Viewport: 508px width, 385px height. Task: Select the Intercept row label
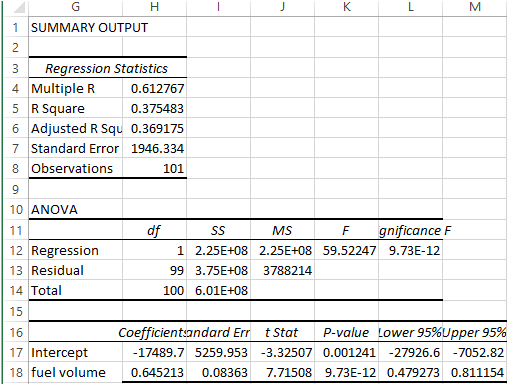click(76, 352)
